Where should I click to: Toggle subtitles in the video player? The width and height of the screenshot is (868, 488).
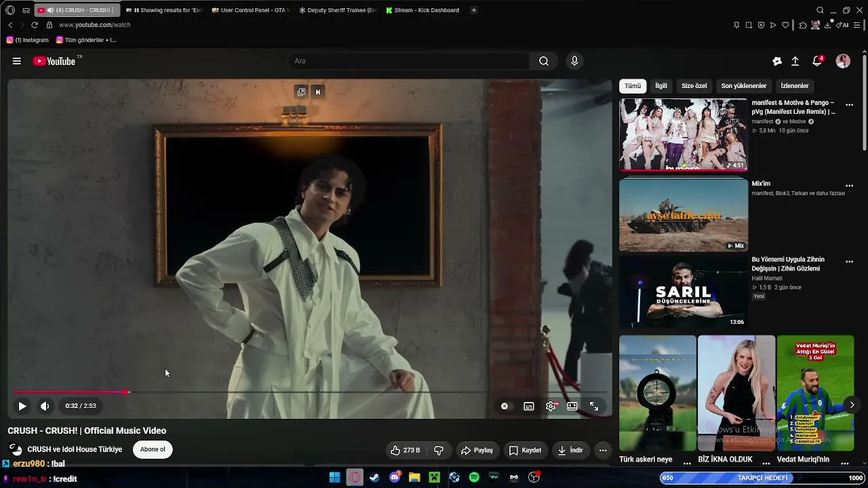tap(529, 406)
